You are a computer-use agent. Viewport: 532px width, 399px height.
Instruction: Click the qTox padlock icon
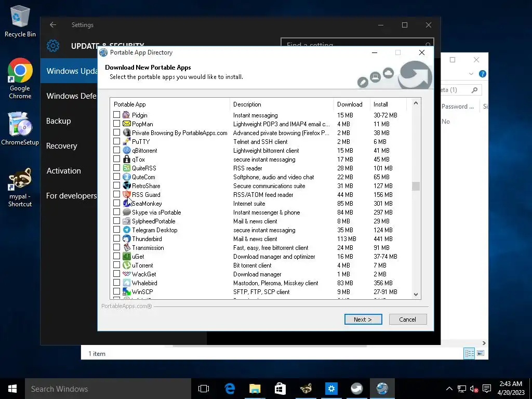click(x=127, y=159)
